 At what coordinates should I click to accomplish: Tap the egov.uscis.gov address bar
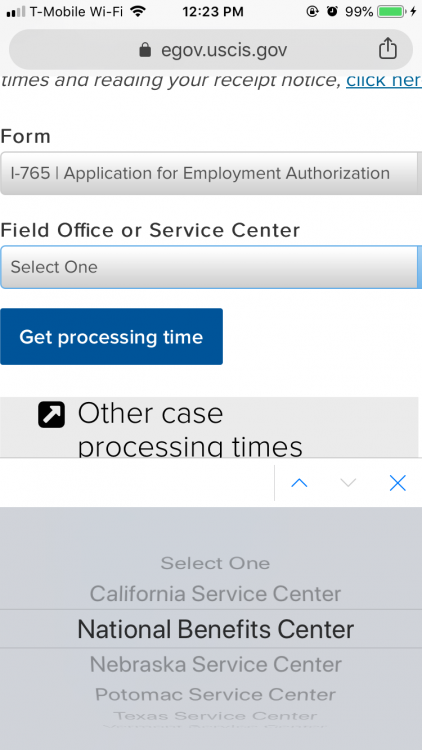(211, 50)
